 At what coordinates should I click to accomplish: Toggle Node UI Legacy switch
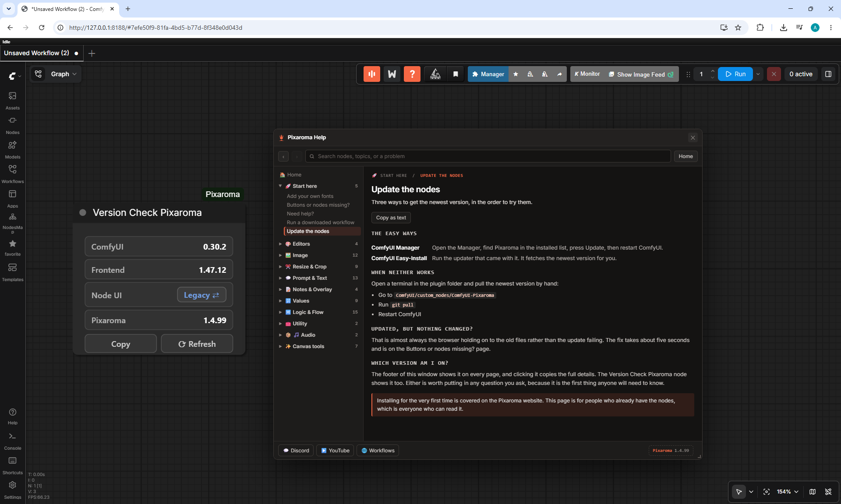point(201,295)
